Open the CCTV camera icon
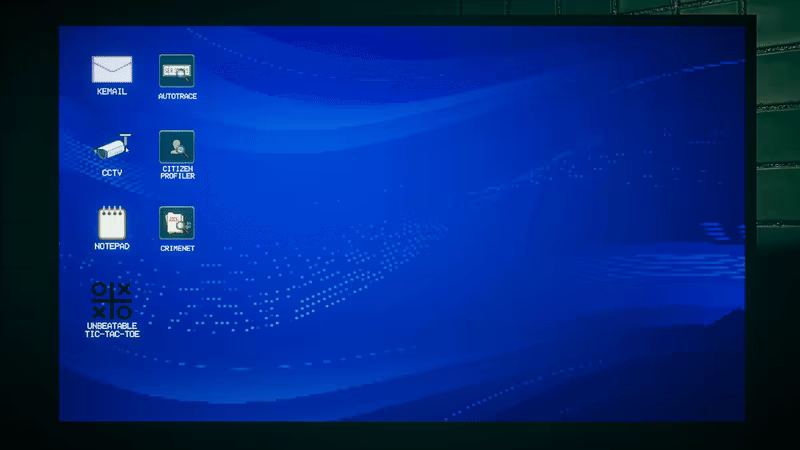 pos(112,147)
